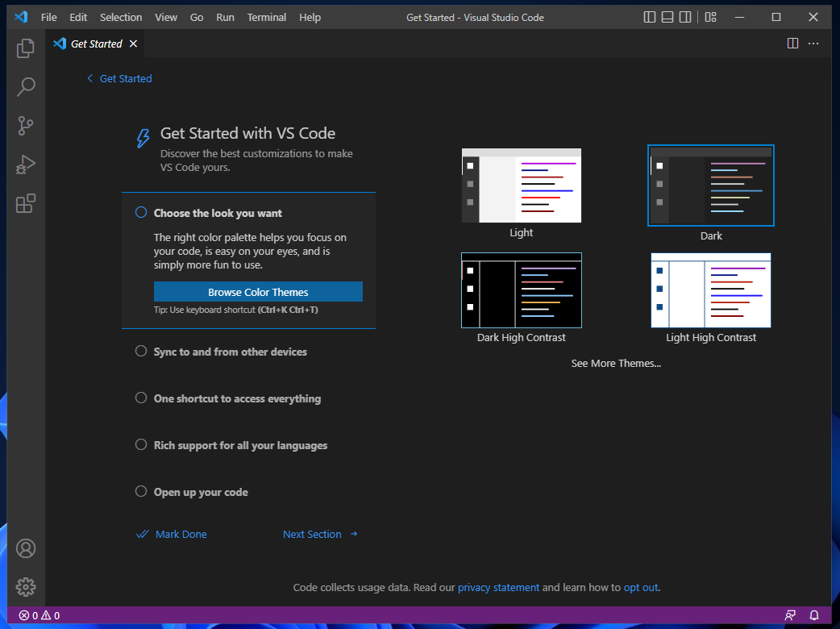Open the Run menu

(225, 17)
